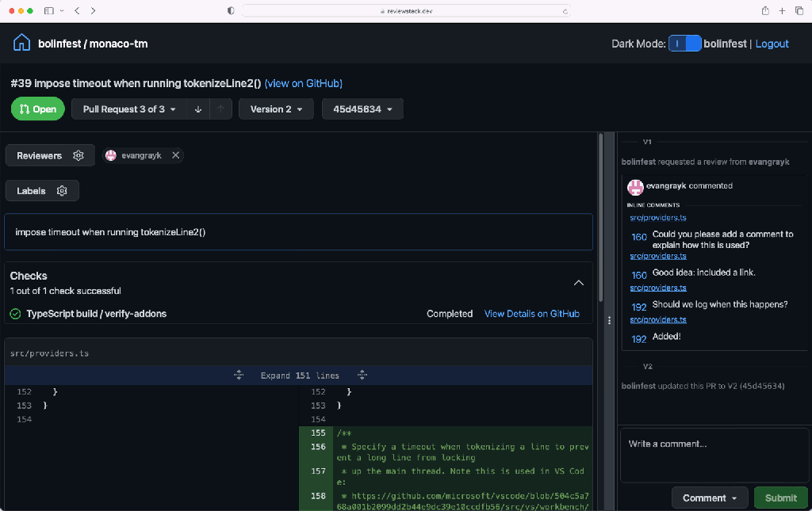Click the Logout link
The image size is (812, 511).
coord(772,44)
